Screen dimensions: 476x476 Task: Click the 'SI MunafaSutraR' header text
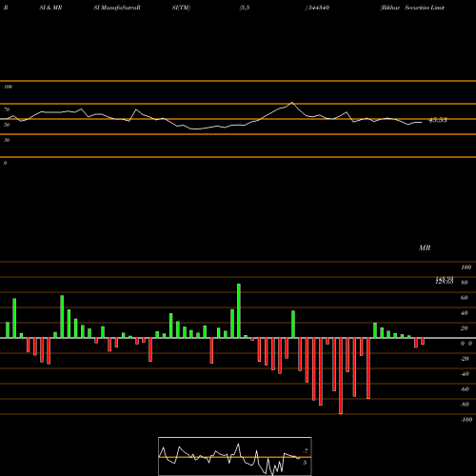click(x=117, y=8)
